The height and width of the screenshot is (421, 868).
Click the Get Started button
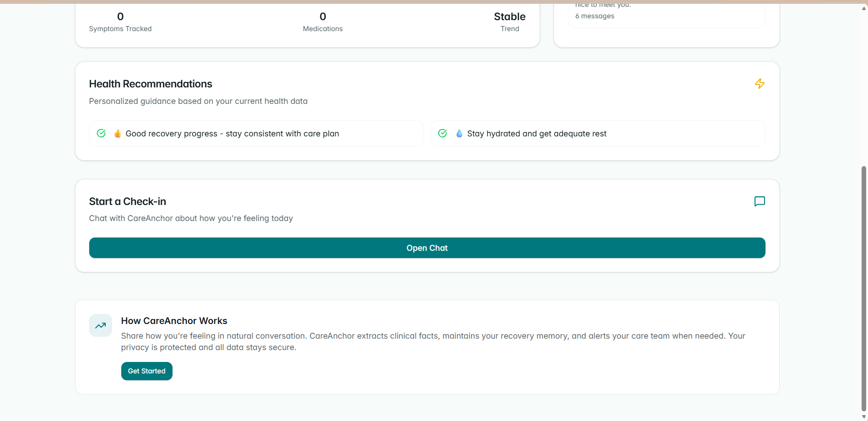[x=146, y=371]
